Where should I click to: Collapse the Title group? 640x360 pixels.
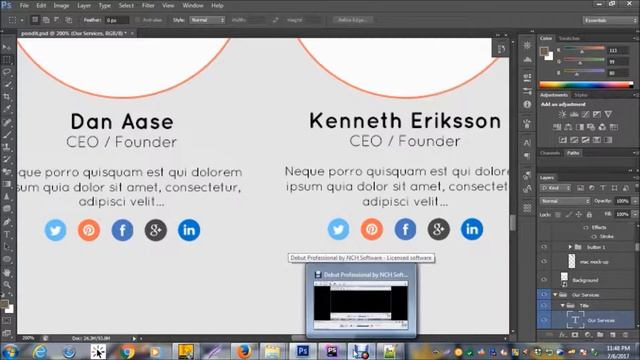click(562, 305)
